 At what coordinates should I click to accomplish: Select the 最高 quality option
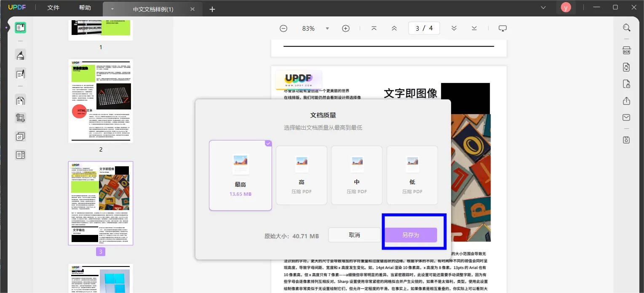(240, 175)
